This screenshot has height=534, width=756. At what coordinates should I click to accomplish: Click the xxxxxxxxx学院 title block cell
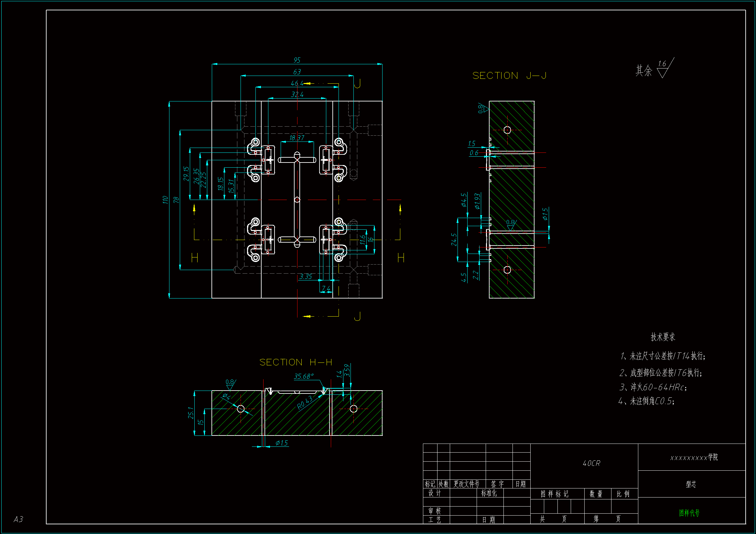pos(694,457)
